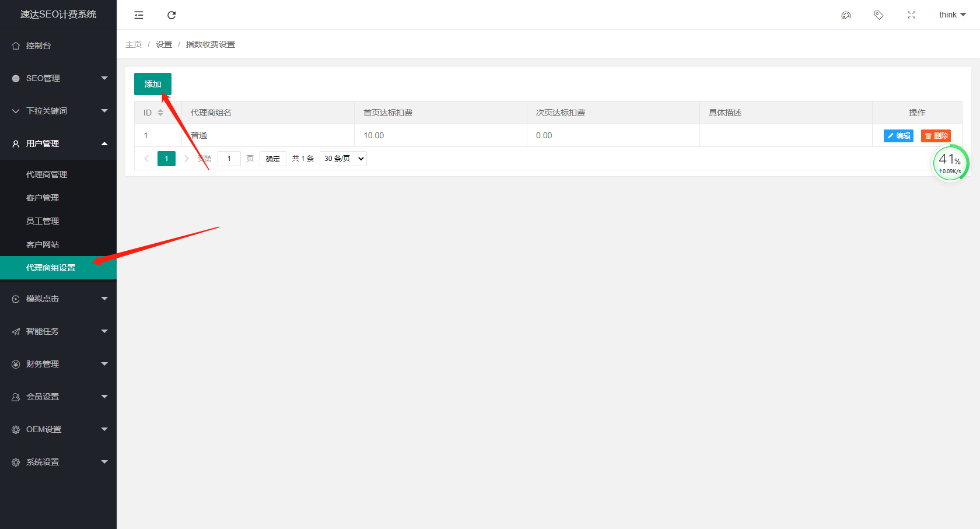The width and height of the screenshot is (980, 529).
Task: Expand the 财务管理 menu
Action: (58, 364)
